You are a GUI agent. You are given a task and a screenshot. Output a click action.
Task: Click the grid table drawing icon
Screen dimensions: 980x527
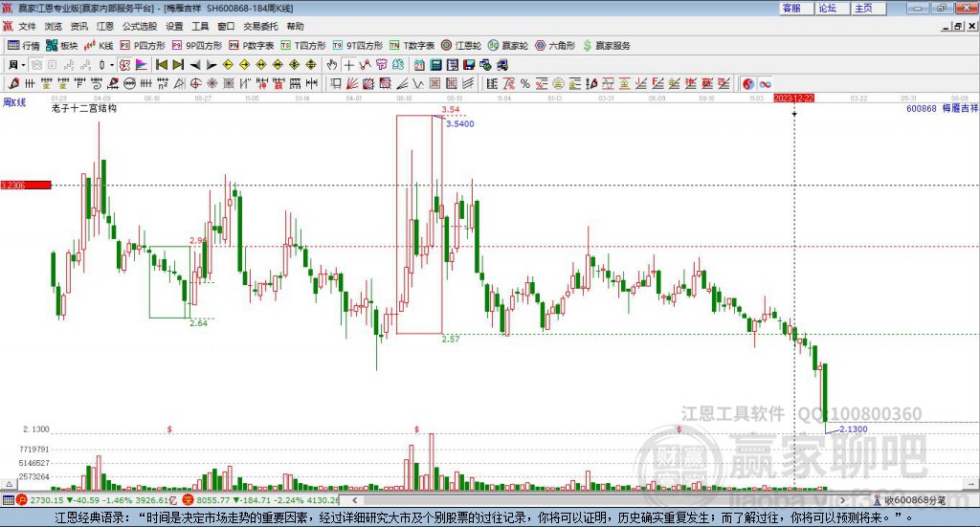click(435, 83)
